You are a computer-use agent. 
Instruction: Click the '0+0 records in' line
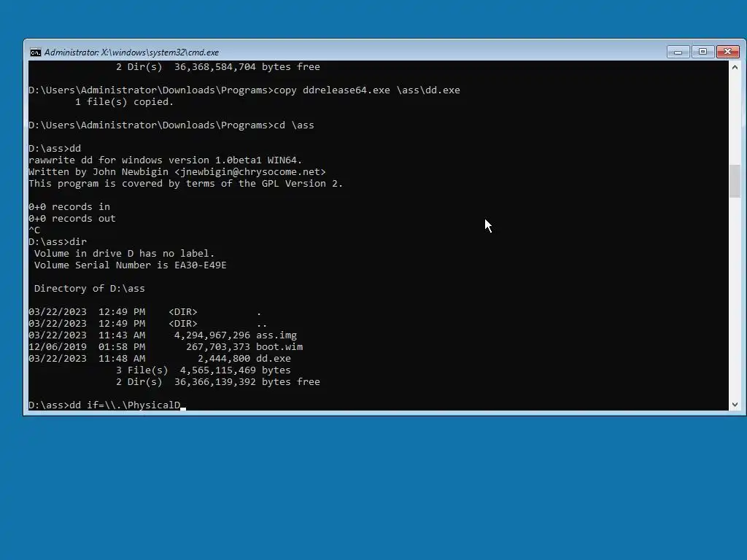[69, 206]
